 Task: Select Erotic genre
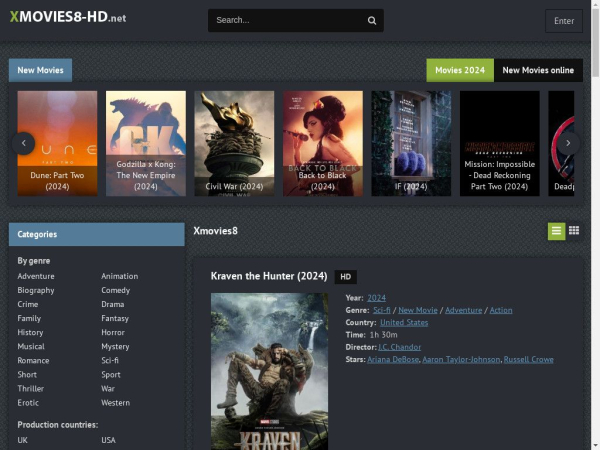[28, 403]
